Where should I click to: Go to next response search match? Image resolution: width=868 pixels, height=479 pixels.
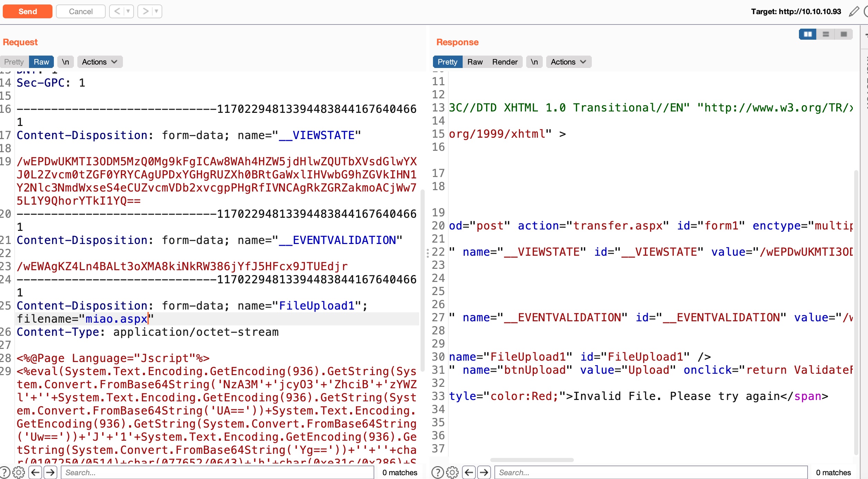[484, 472]
